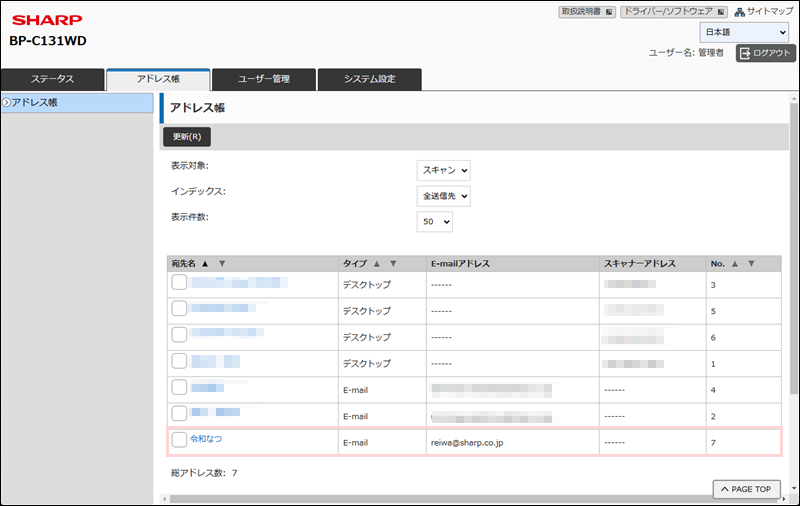Sort No. column descending using down arrow
The width and height of the screenshot is (800, 506).
click(x=752, y=264)
